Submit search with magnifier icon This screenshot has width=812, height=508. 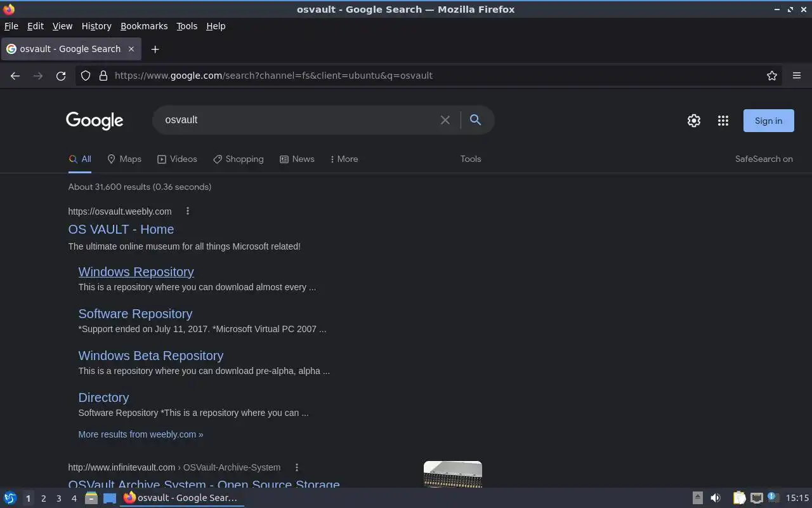475,119
